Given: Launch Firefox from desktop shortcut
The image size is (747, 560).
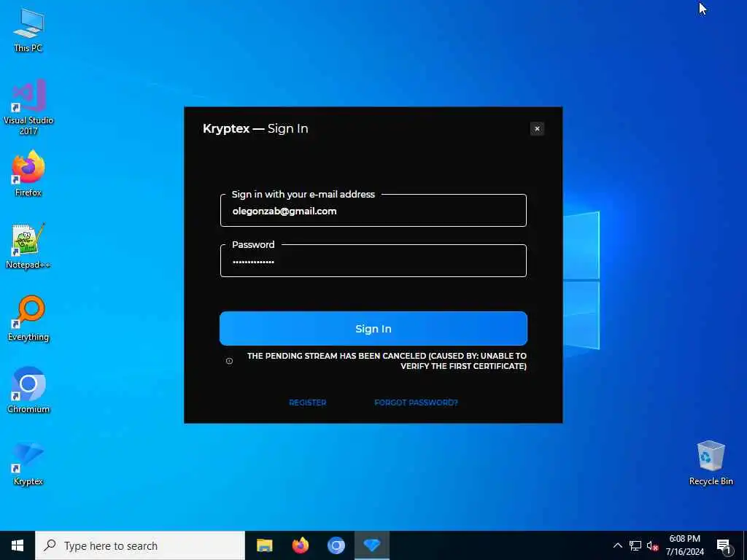Looking at the screenshot, I should [x=28, y=174].
